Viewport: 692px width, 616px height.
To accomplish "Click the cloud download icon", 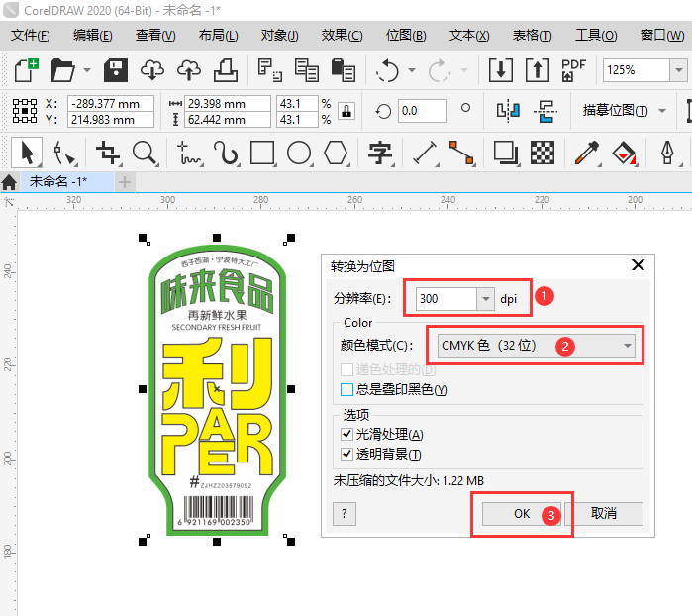I will coord(152,70).
